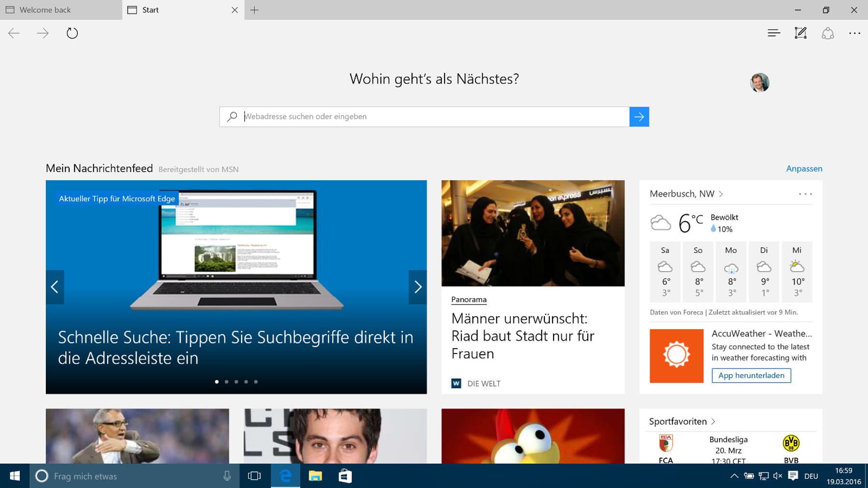This screenshot has height=488, width=868.
Task: Select the fifth carousel dot
Action: coord(256,382)
